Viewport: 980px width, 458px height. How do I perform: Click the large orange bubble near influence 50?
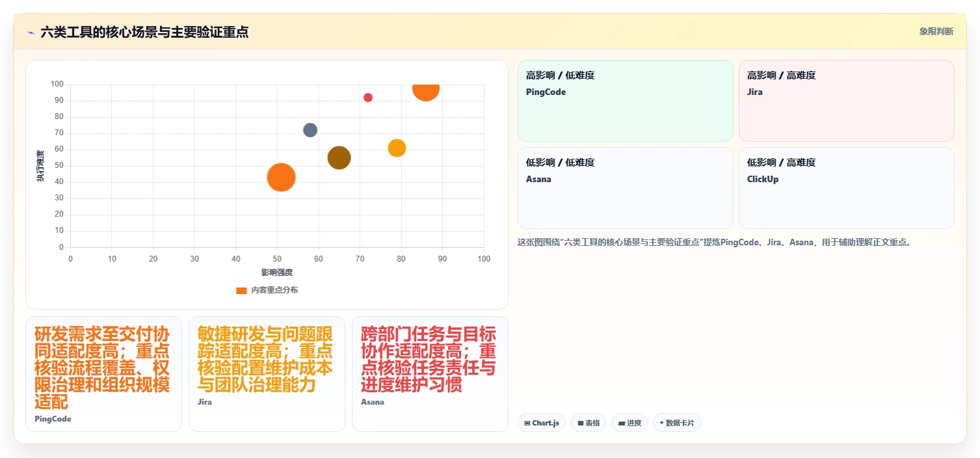(281, 177)
